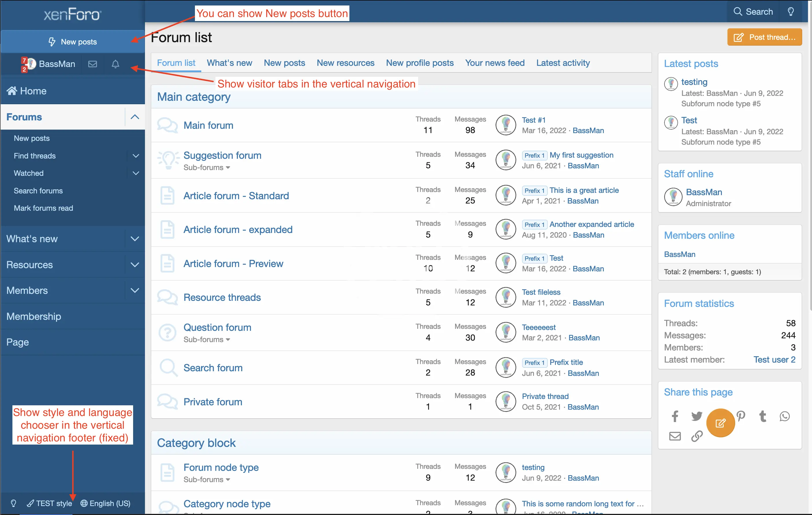Share this page on Facebook
The width and height of the screenshot is (812, 515).
(675, 416)
